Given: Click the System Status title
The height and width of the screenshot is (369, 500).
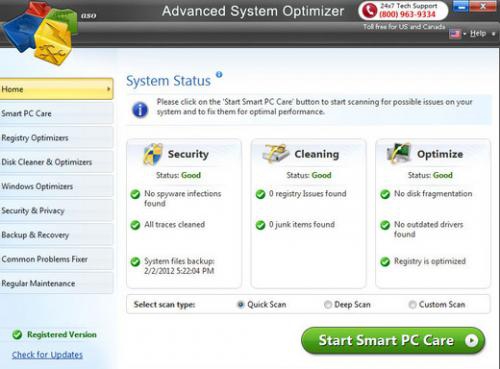Looking at the screenshot, I should tap(168, 81).
